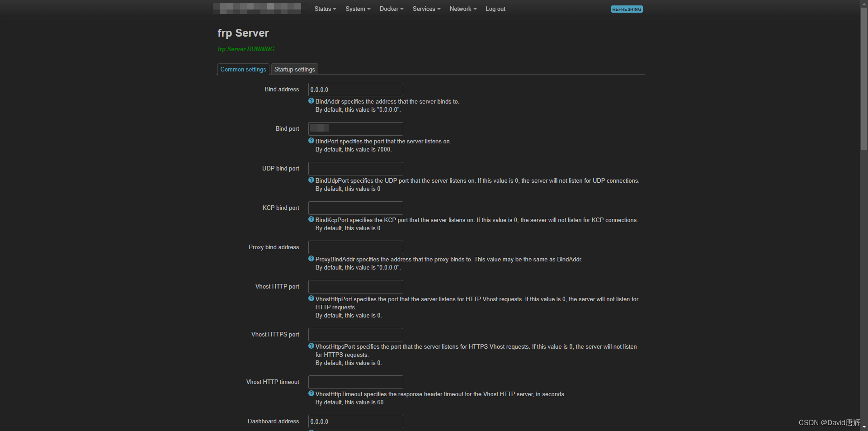Screen dimensions: 868x431
Task: Open the Network dropdown menu
Action: pyautogui.click(x=463, y=9)
